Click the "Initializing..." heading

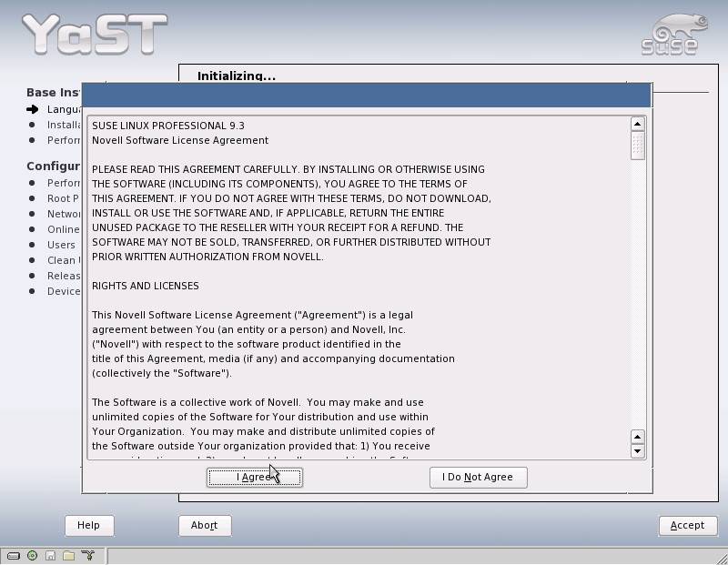point(237,76)
